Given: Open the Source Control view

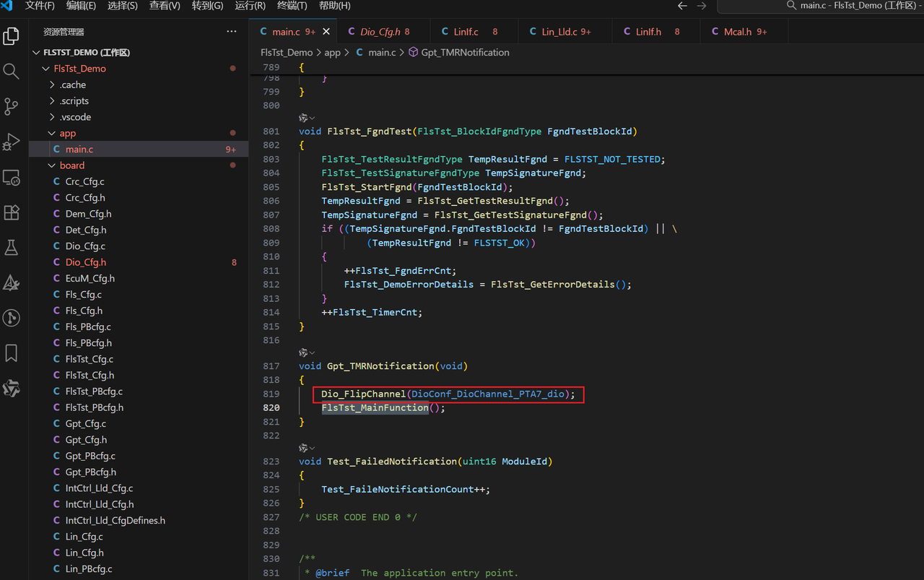Looking at the screenshot, I should point(11,106).
